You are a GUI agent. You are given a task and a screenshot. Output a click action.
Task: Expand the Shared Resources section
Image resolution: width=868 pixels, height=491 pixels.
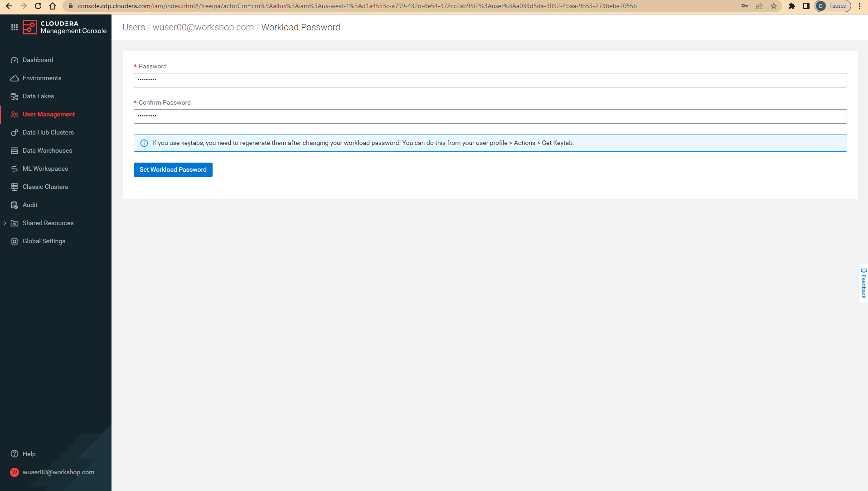click(x=5, y=223)
